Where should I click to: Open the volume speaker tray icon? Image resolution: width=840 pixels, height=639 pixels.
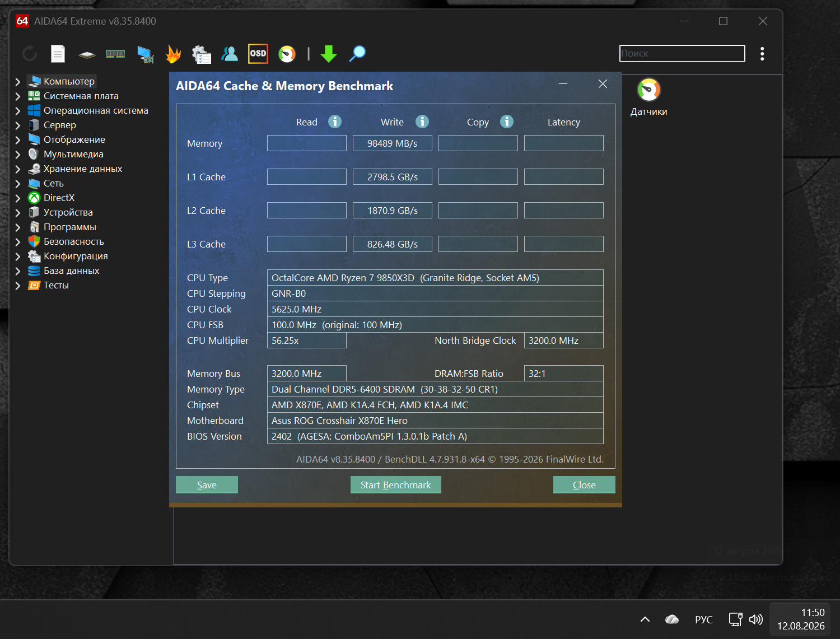756,619
